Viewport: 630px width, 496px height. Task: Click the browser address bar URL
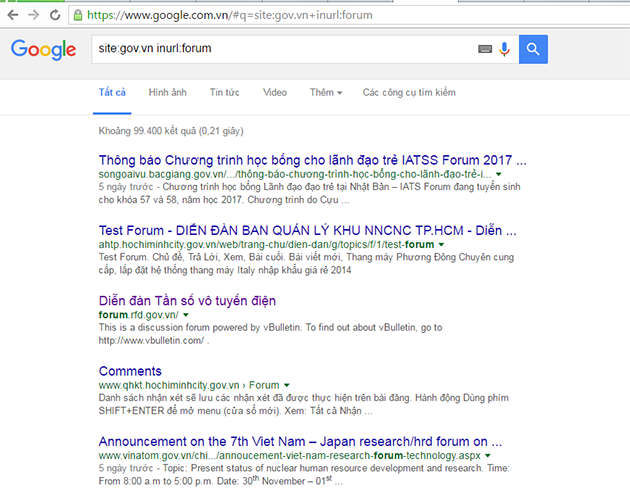pos(230,15)
